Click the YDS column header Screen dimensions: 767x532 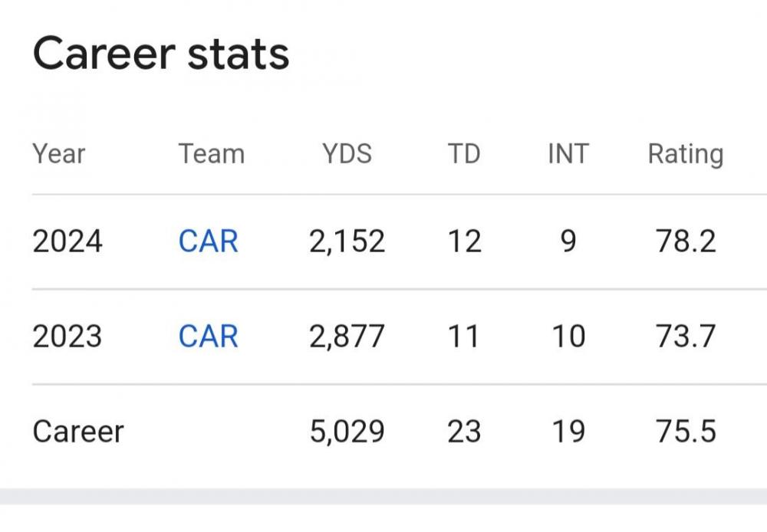pyautogui.click(x=347, y=154)
